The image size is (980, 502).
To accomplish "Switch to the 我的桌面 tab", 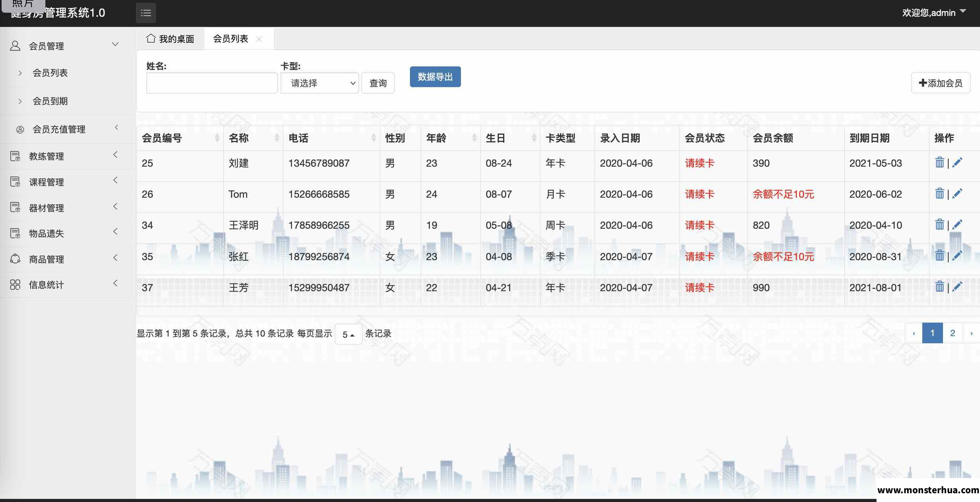I will tap(170, 39).
